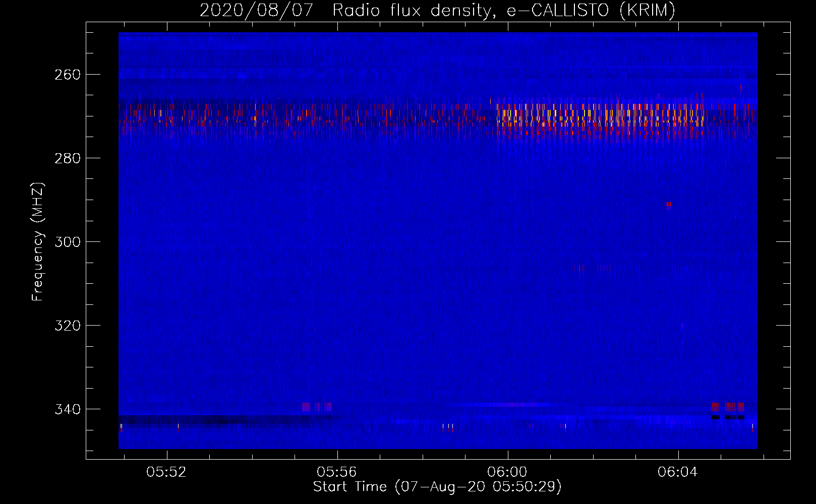
Task: Click the 260 frequency tick label
Action: [x=68, y=75]
